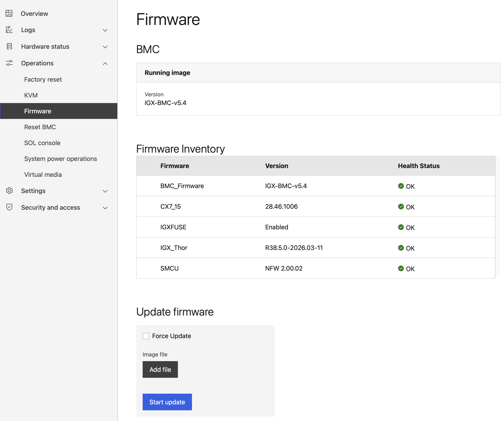Click the Security and access shield icon
This screenshot has height=421, width=504.
pos(9,208)
